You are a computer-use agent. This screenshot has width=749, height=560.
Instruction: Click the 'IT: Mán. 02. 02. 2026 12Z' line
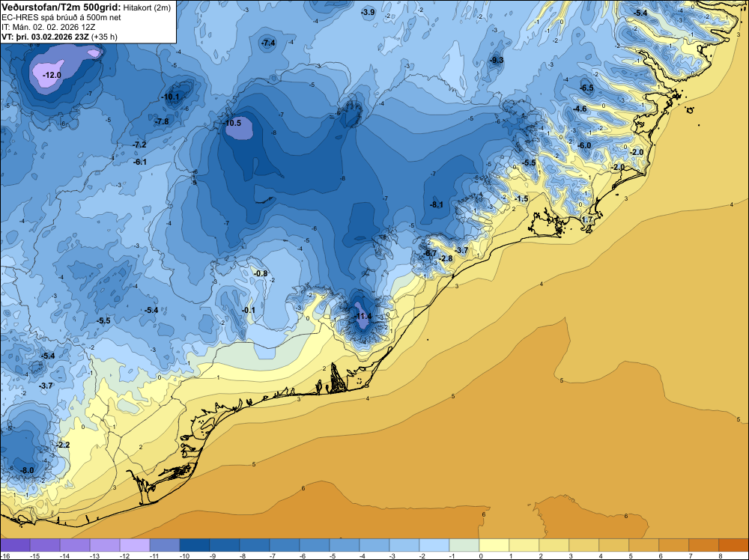48,27
